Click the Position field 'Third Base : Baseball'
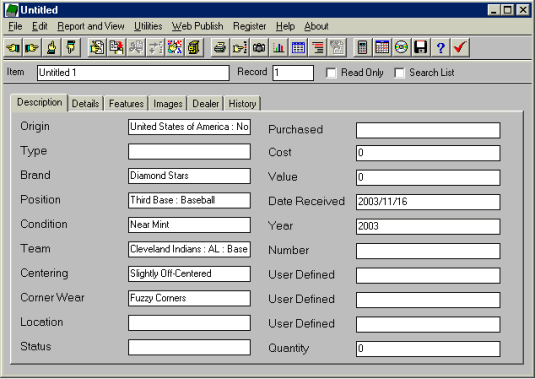Viewport: 535px width, 379px height. [189, 200]
